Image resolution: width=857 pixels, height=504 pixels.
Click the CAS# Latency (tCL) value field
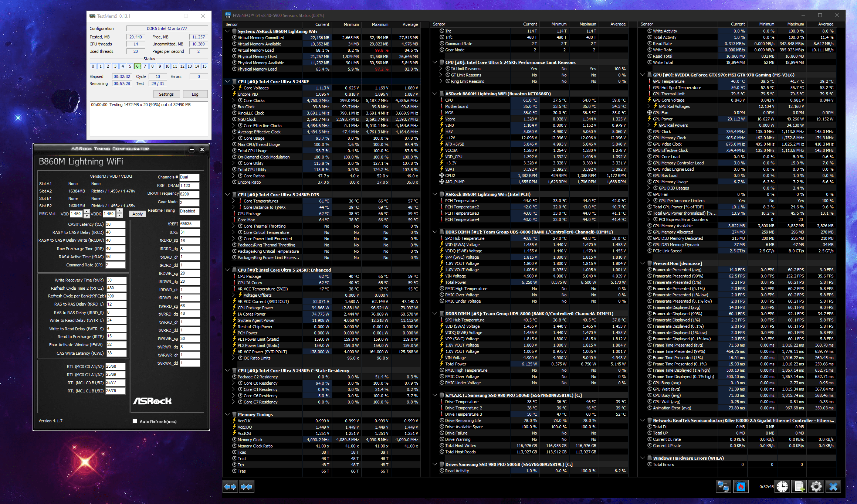[115, 224]
